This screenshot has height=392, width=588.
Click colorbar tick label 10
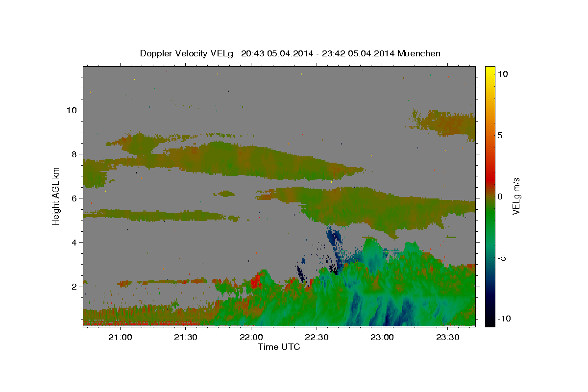click(503, 74)
